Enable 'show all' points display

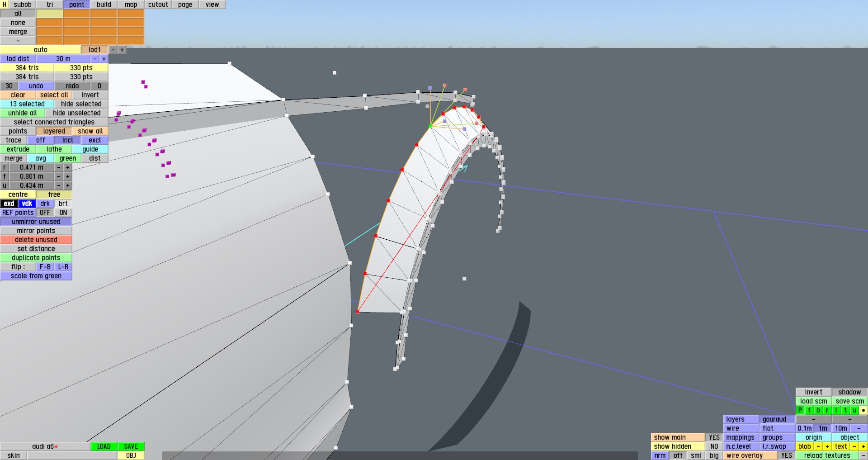tap(90, 131)
